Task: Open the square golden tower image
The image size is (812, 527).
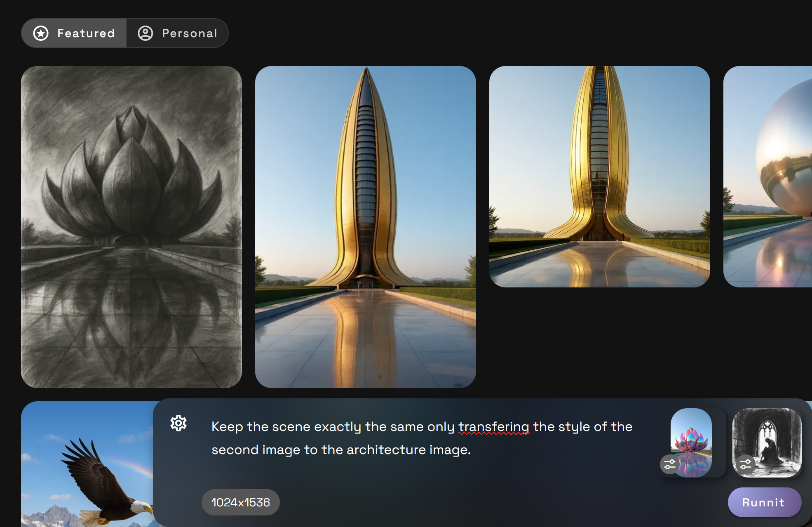Action: point(600,176)
